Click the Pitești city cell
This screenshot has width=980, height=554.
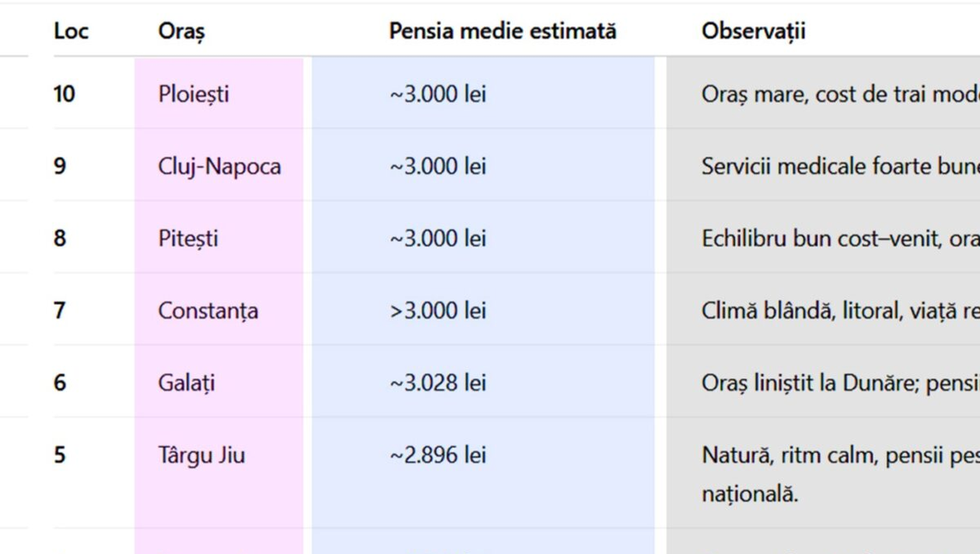(187, 238)
